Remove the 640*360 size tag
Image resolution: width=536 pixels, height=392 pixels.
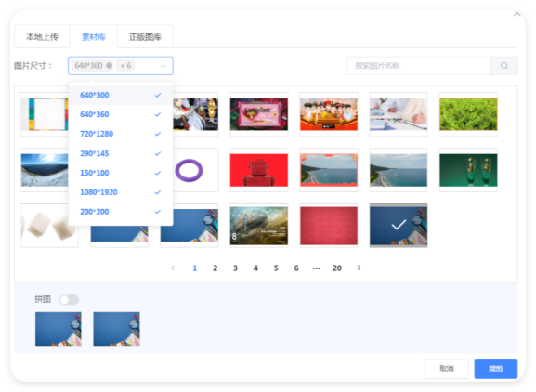tap(109, 65)
